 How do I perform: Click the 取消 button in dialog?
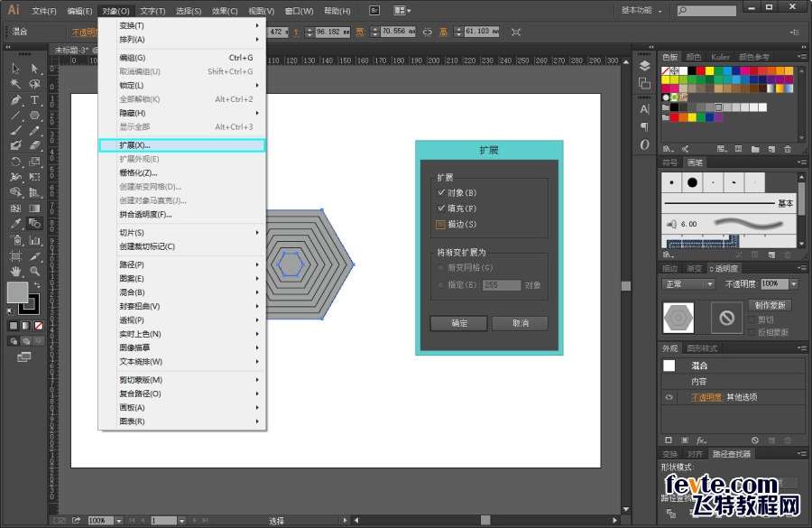(520, 323)
